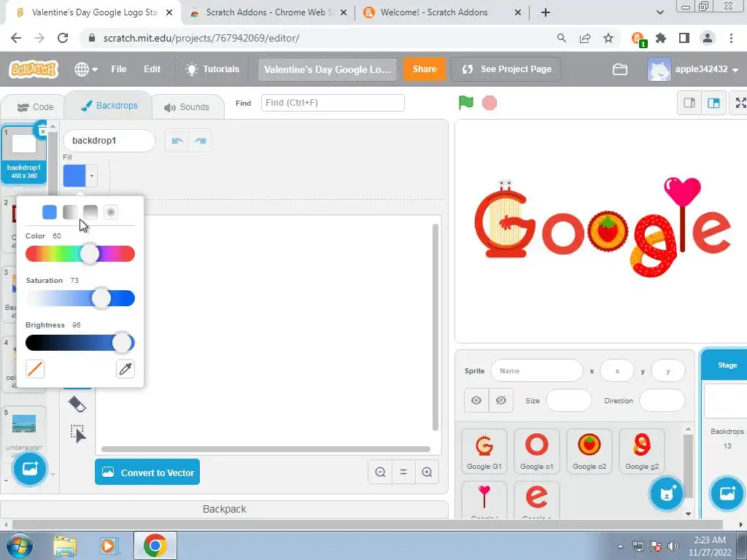Start project with green flag
This screenshot has height=560, width=747.
[466, 102]
